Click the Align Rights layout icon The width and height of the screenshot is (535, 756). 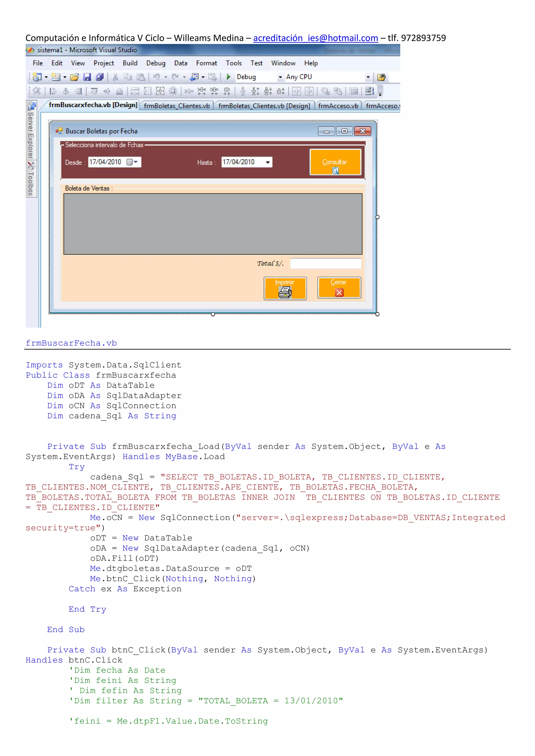[x=78, y=91]
